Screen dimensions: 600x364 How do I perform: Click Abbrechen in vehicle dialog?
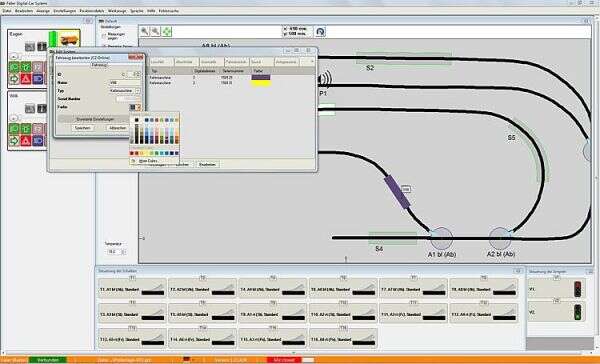point(117,128)
